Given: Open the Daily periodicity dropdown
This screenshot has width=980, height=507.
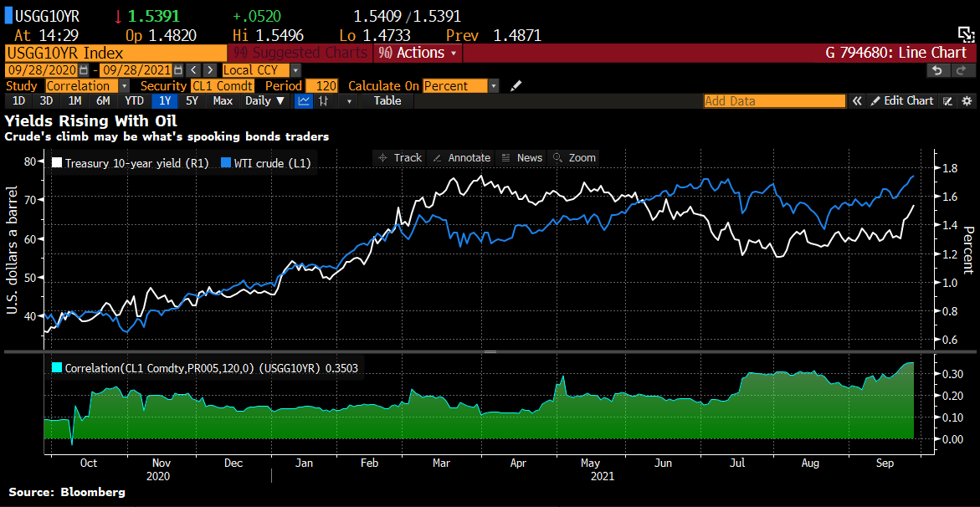Looking at the screenshot, I should (264, 101).
